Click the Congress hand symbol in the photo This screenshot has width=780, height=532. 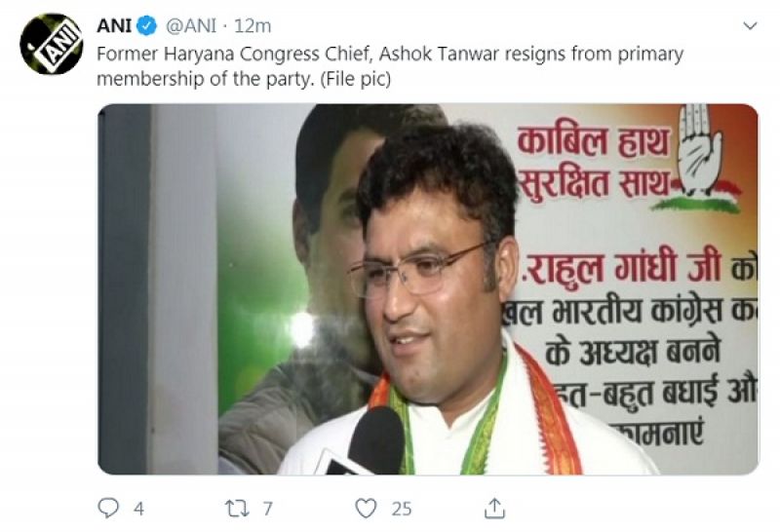tap(700, 149)
